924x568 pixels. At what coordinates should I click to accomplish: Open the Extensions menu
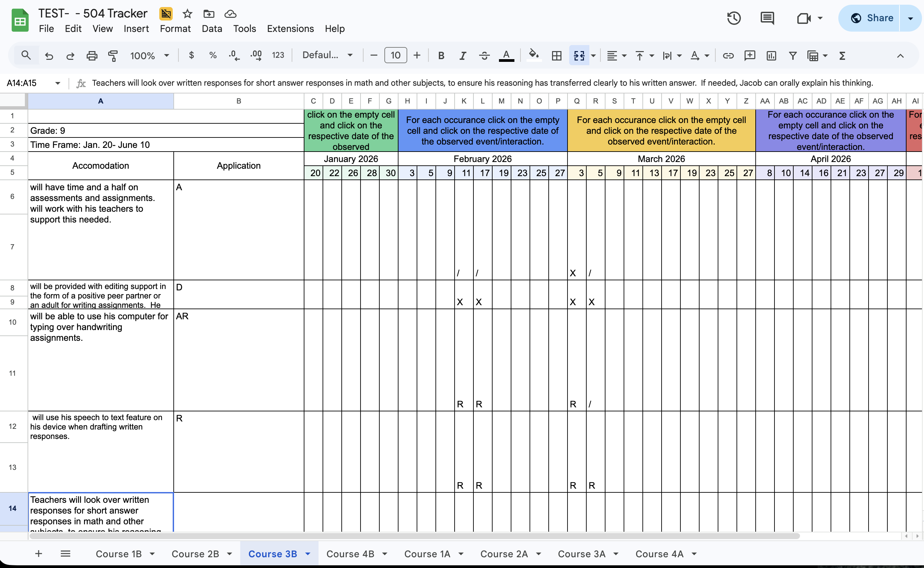click(x=290, y=29)
